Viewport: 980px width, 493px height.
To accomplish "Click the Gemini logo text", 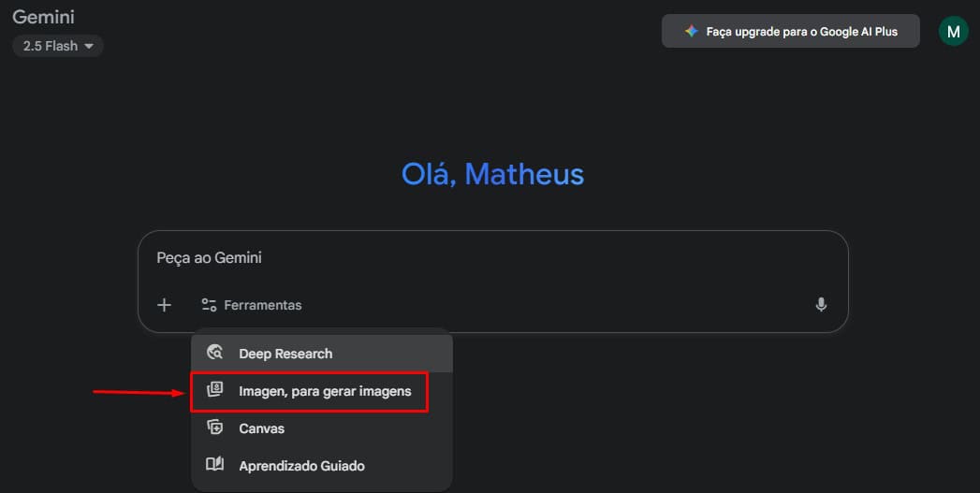I will pos(43,17).
